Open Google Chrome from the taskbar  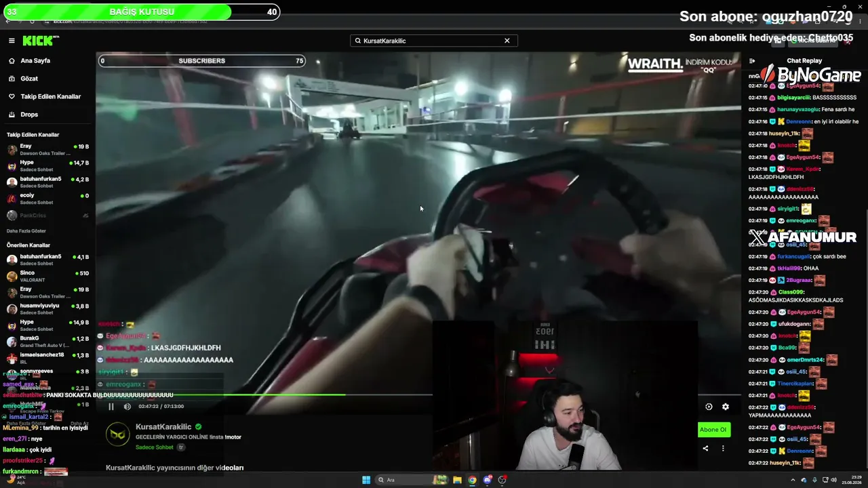coord(473,480)
